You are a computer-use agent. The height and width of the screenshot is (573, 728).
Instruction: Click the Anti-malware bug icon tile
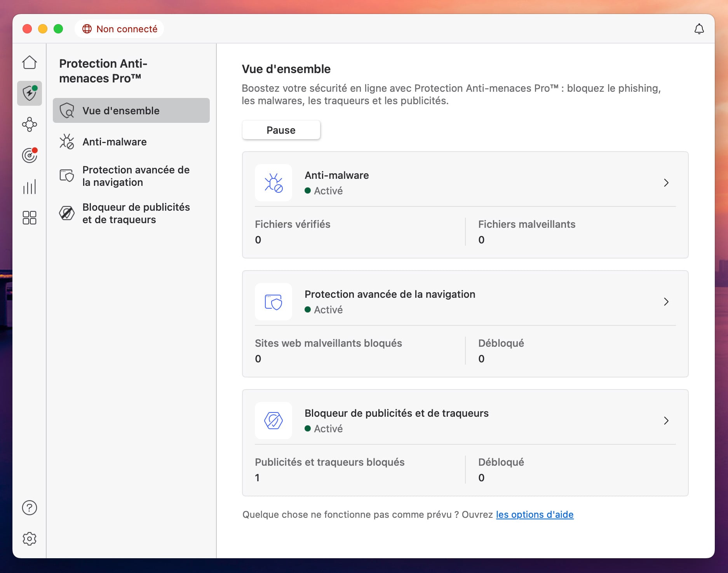[273, 183]
